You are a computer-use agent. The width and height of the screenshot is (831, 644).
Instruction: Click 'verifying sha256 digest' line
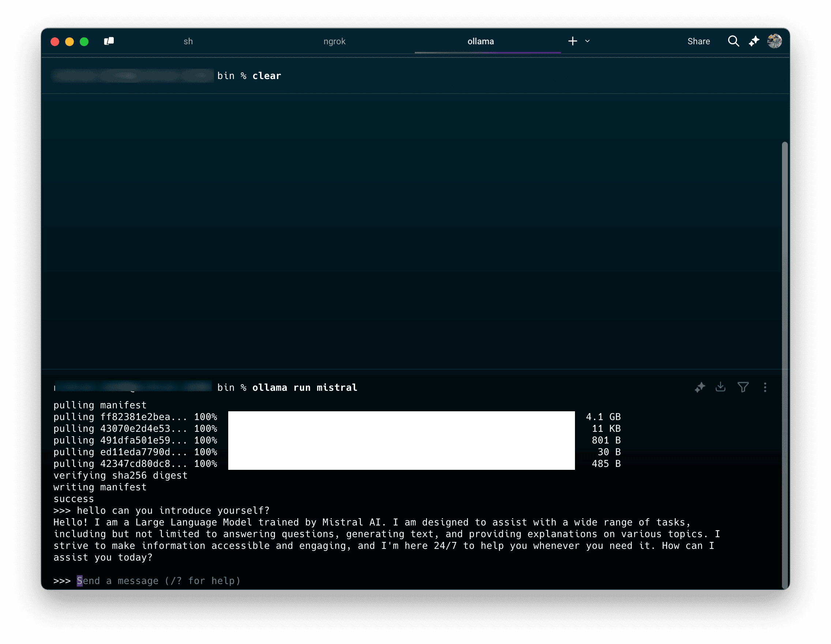(x=120, y=475)
